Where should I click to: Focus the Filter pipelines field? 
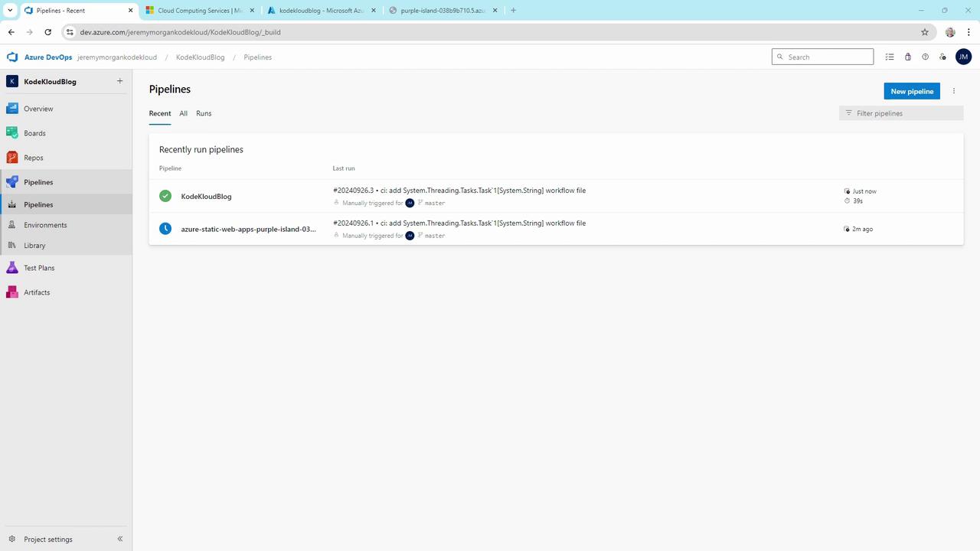click(x=901, y=113)
